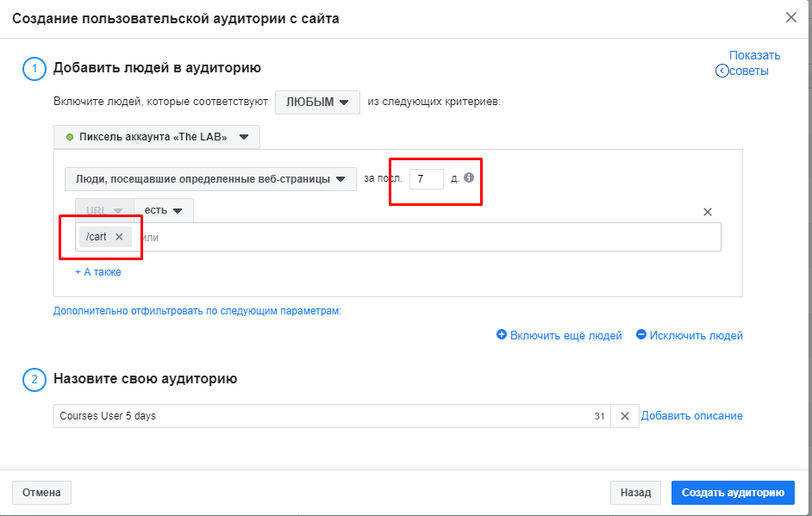Viewport: 812px width, 516px height.
Task: Click the plus icon on Включить ещё людей
Action: coord(501,336)
